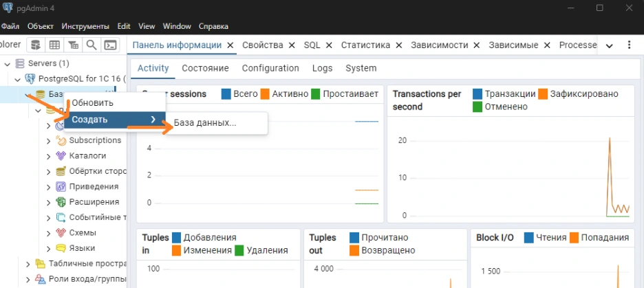Viewport: 644px width, 288px height.
Task: Open the Инструменты menu
Action: (86, 26)
